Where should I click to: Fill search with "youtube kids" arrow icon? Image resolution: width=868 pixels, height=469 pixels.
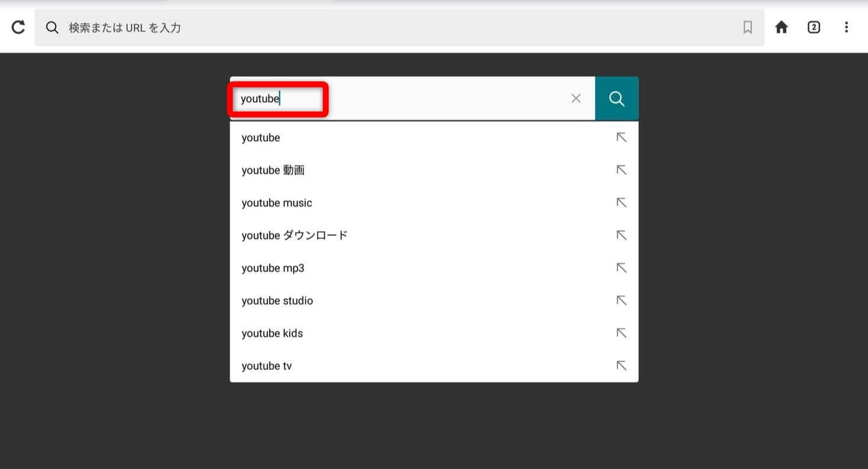pyautogui.click(x=621, y=333)
